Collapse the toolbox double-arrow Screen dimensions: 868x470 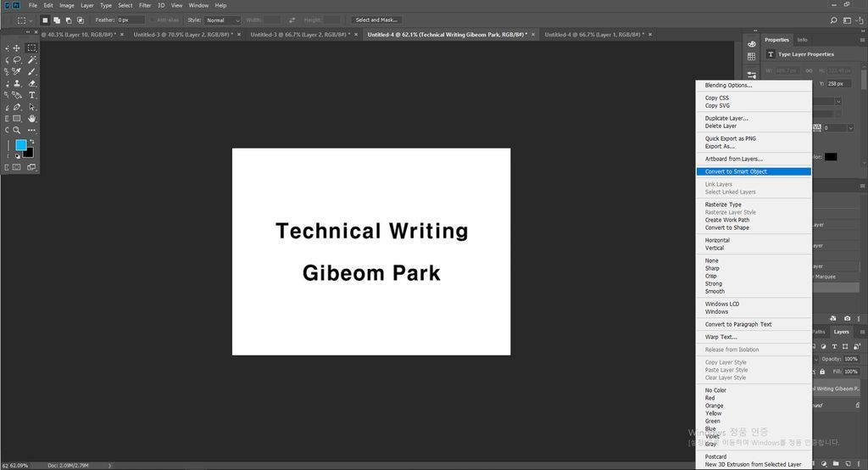pyautogui.click(x=28, y=32)
